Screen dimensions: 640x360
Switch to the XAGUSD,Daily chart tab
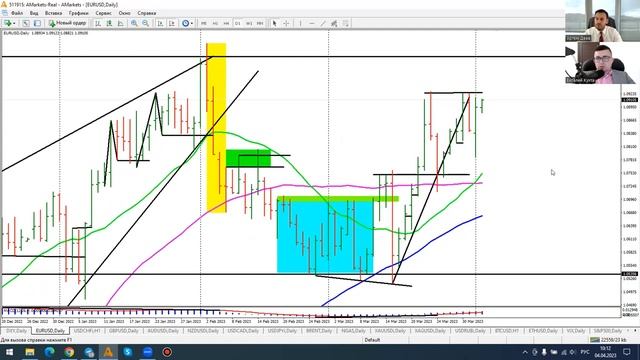430,331
